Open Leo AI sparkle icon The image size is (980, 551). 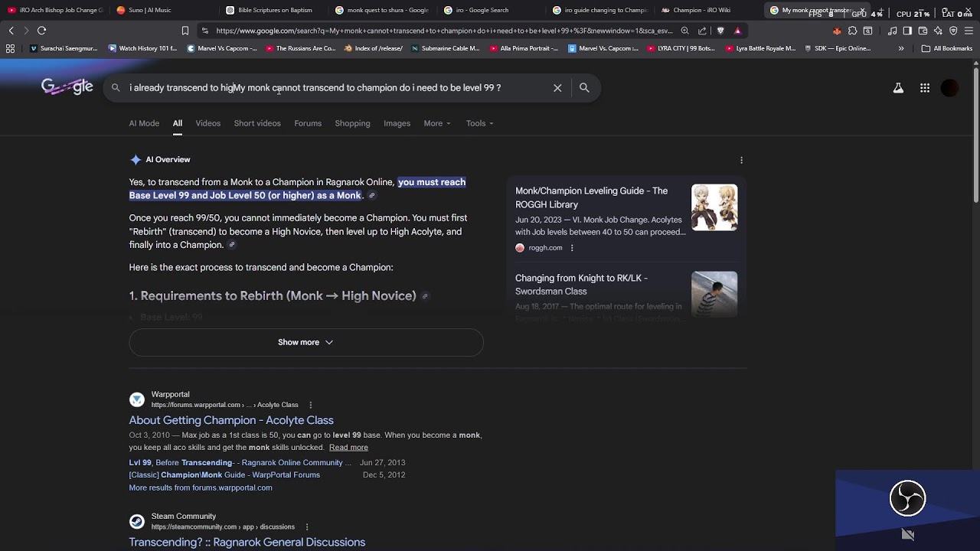click(938, 31)
